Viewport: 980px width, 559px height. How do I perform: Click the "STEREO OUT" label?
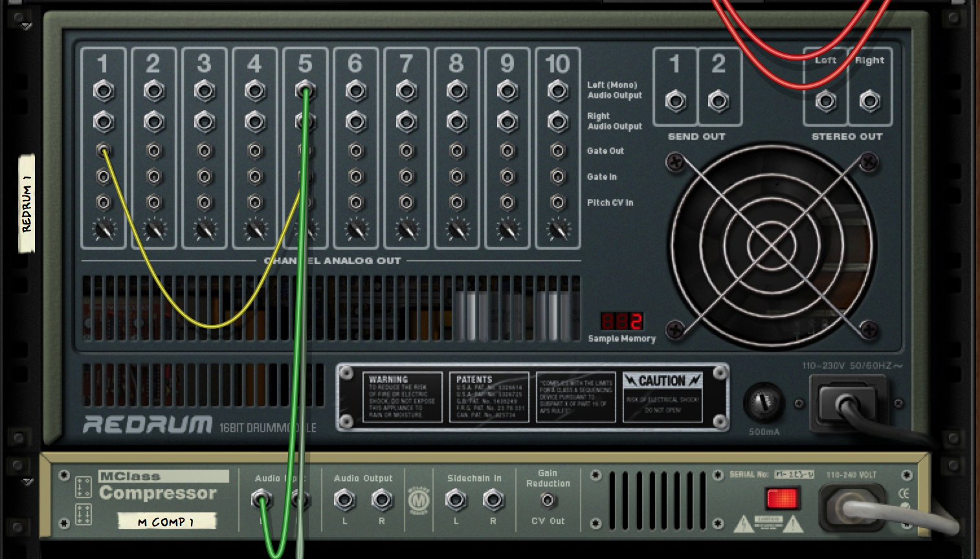847,137
